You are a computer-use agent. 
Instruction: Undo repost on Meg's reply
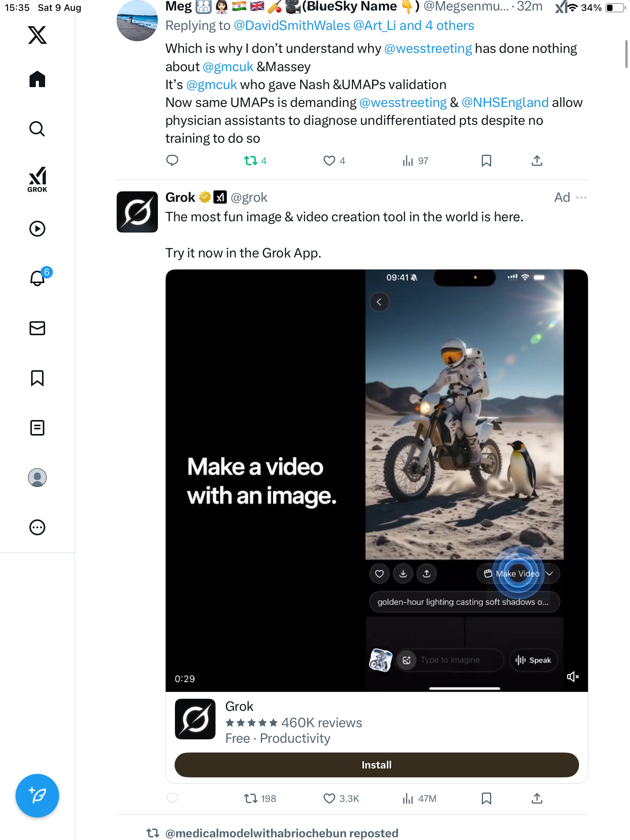click(251, 161)
